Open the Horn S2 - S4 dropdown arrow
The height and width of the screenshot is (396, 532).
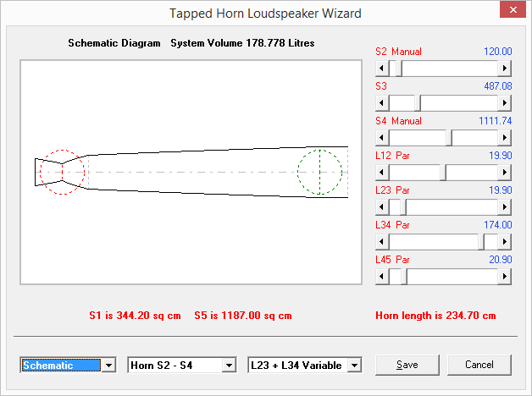tap(230, 366)
